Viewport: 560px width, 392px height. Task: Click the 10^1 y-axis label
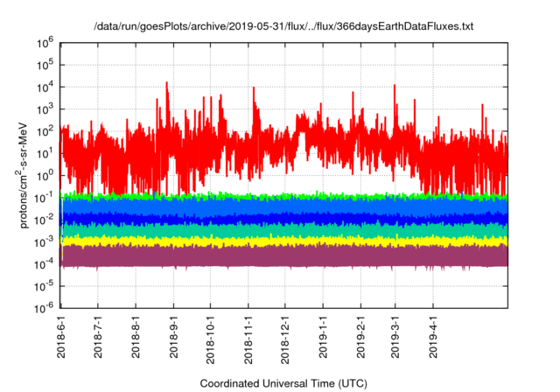45,154
